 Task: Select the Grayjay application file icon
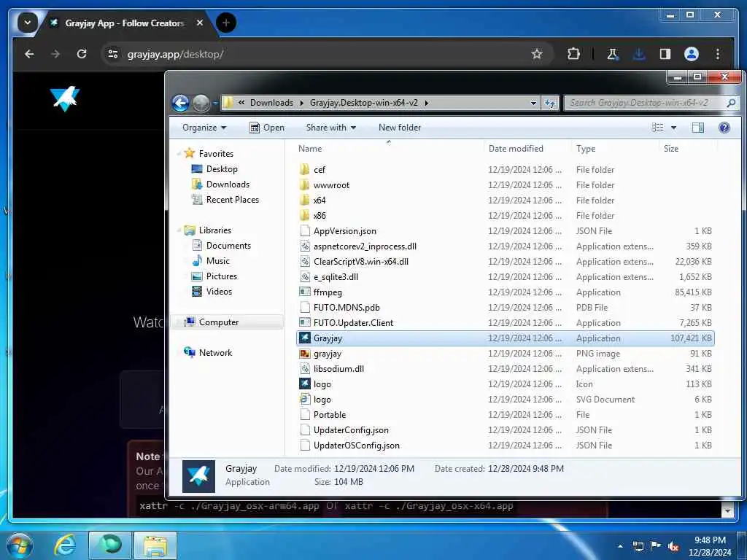[x=305, y=338]
